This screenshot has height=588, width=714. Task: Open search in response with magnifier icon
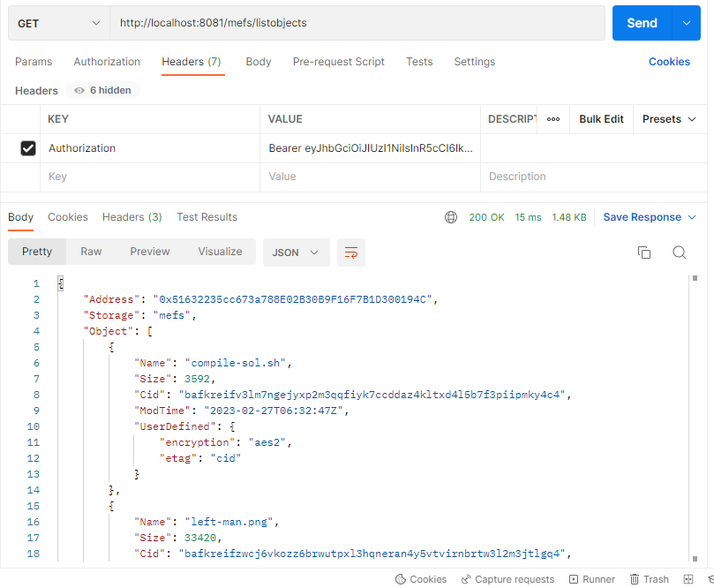click(x=679, y=253)
